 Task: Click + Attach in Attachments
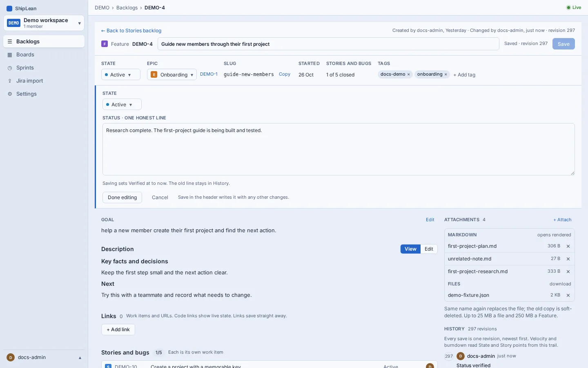coord(562,220)
